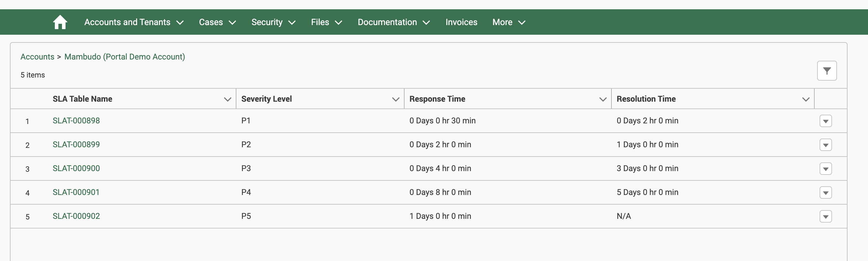This screenshot has width=868, height=261.
Task: Show actions arrow for SLAT-000899 row
Action: (825, 145)
